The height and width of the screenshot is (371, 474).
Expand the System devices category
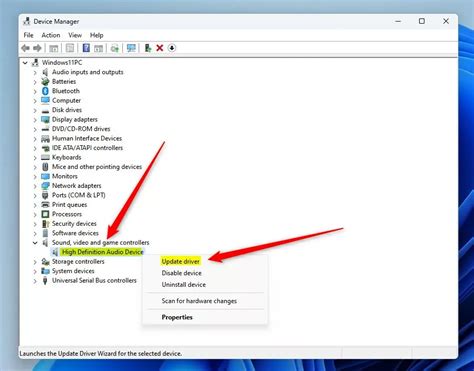[x=35, y=271]
